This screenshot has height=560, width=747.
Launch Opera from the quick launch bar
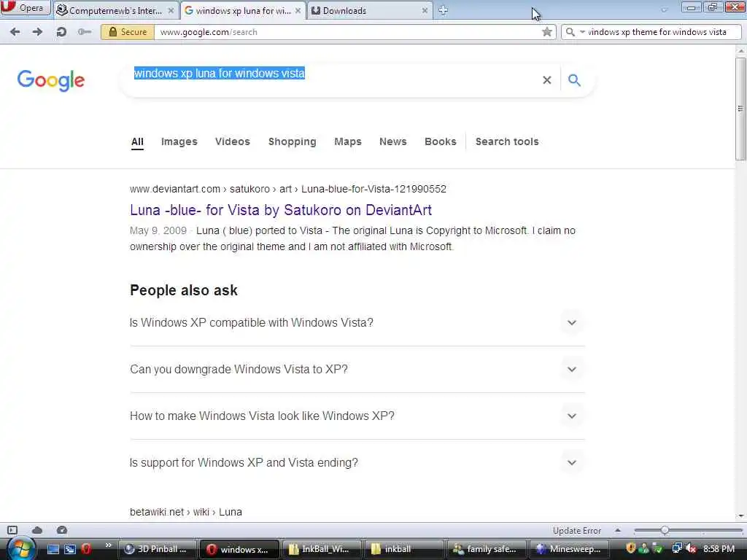coord(86,549)
